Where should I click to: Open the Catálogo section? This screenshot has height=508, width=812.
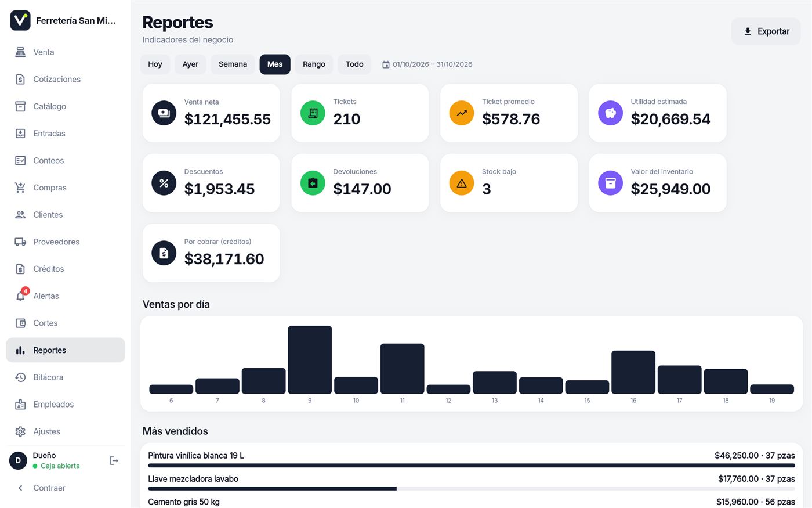coord(66,106)
